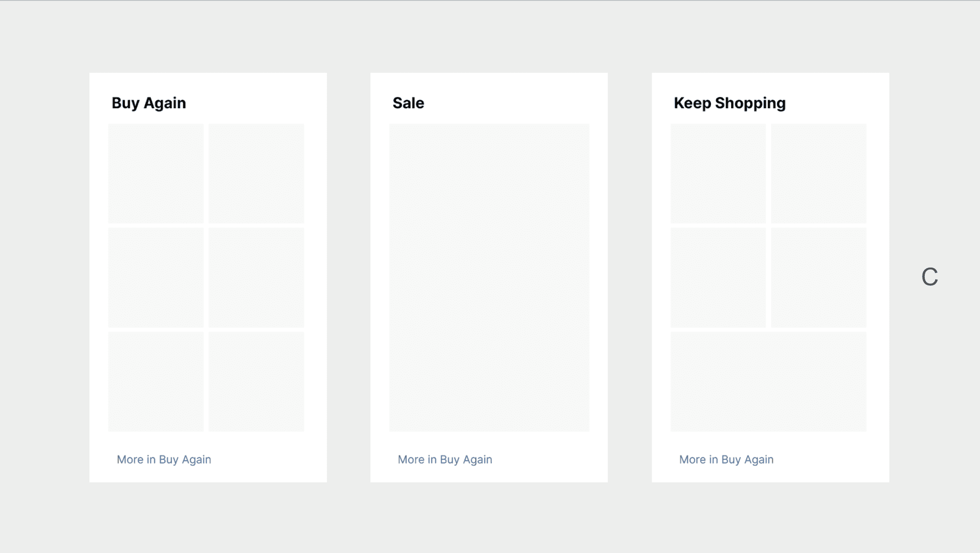The height and width of the screenshot is (553, 980).
Task: Click 'More in Buy Again' link under Sale
Action: point(445,459)
